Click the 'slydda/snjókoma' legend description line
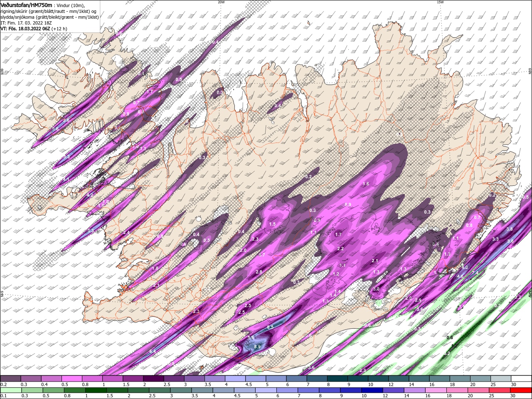 coord(50,17)
